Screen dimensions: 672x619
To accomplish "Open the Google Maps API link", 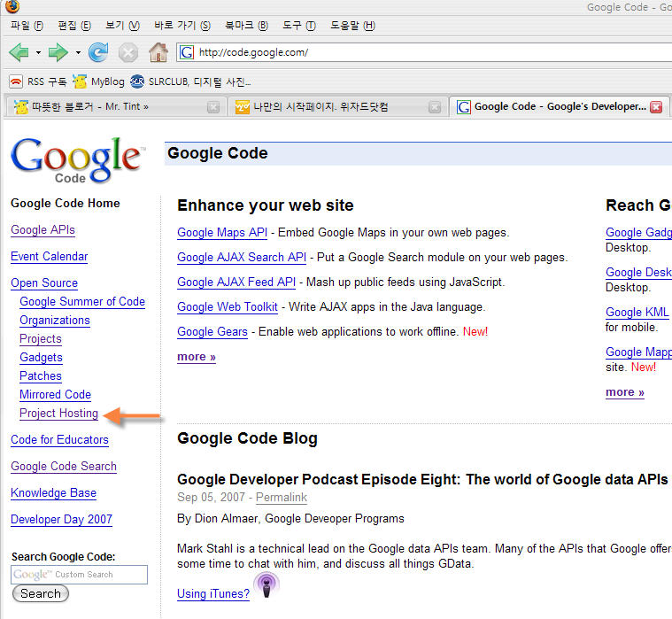I will (x=222, y=233).
